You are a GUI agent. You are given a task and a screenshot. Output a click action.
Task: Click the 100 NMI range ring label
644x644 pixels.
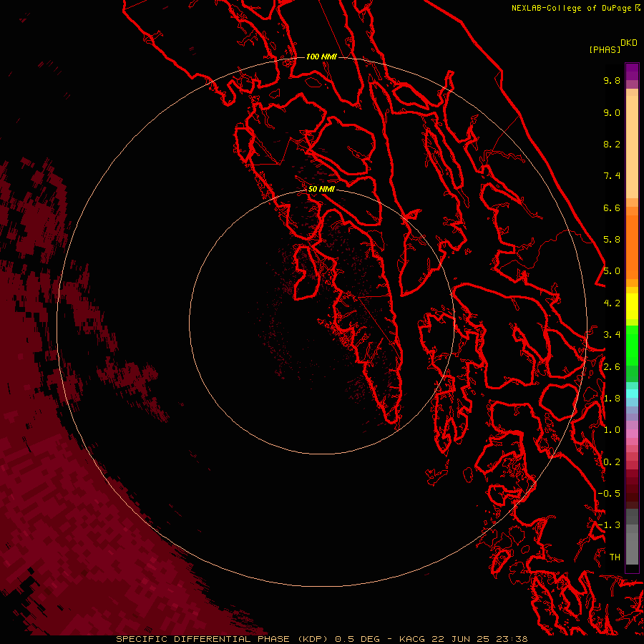pyautogui.click(x=321, y=57)
